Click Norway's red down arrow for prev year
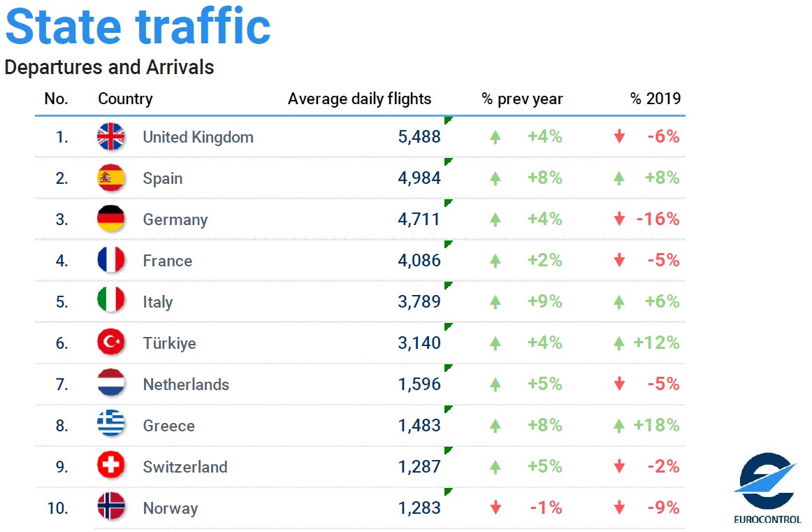Image resolution: width=812 pixels, height=532 pixels. 495,508
